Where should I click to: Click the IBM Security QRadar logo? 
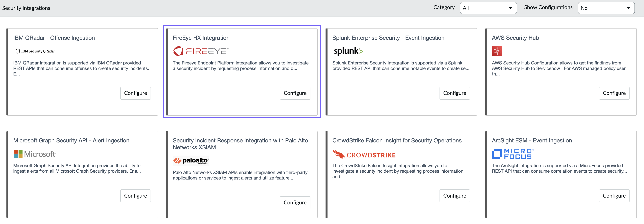(x=35, y=51)
